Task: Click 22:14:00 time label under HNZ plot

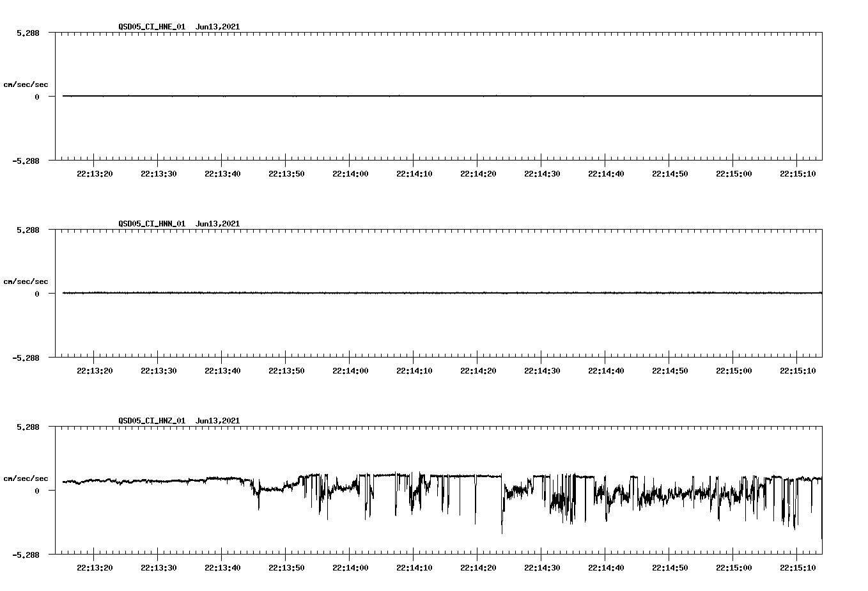Action: [350, 568]
